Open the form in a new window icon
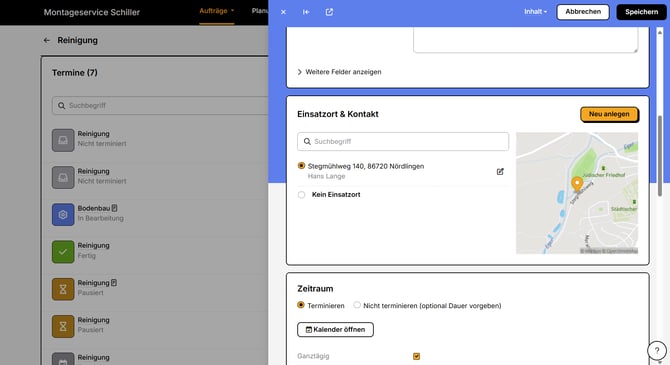The height and width of the screenshot is (365, 670). pos(329,12)
